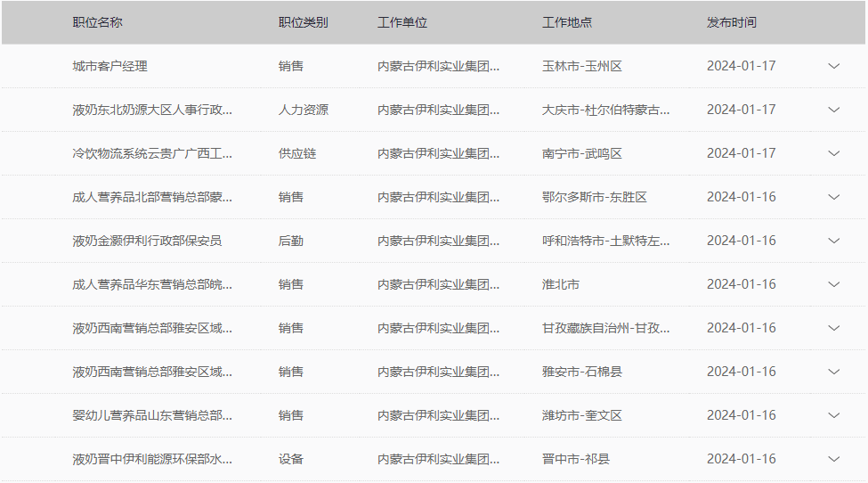This screenshot has width=868, height=483.
Task: Click the 潍坊市-奎文区 location
Action: click(x=582, y=415)
